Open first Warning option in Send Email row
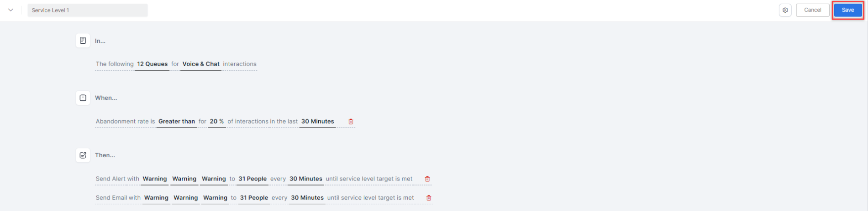Image resolution: width=868 pixels, height=211 pixels. click(156, 198)
